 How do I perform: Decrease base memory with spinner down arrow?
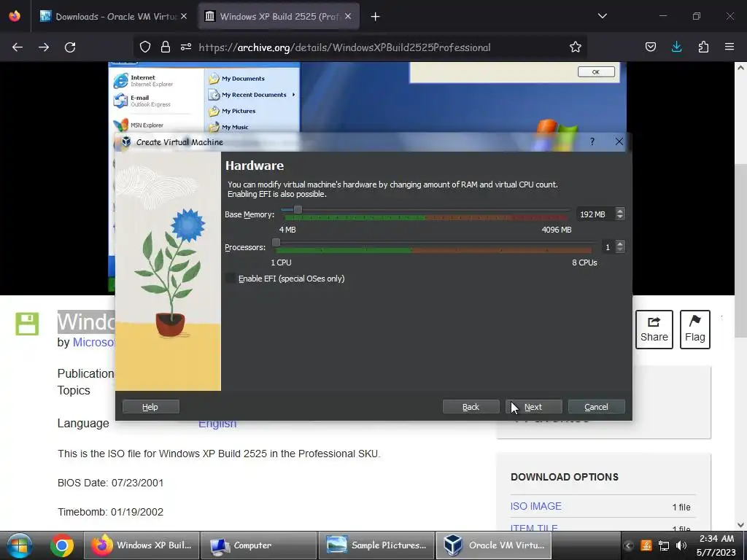click(x=620, y=217)
